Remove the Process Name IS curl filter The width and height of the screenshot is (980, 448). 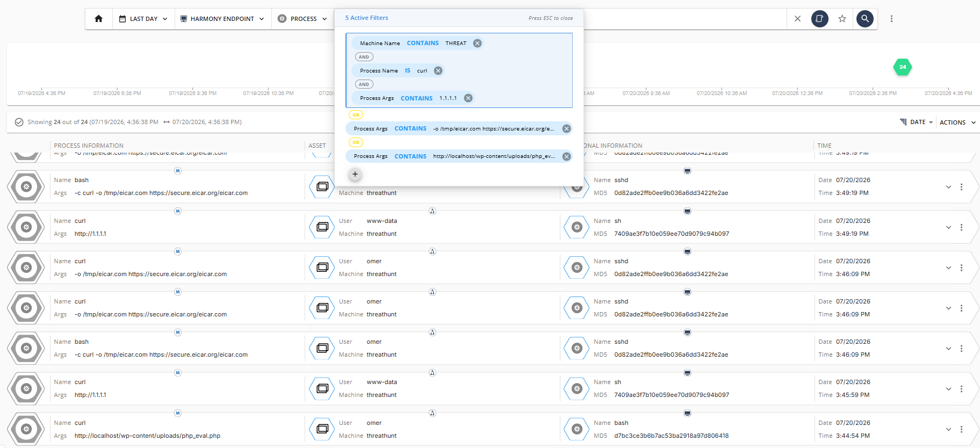point(438,70)
